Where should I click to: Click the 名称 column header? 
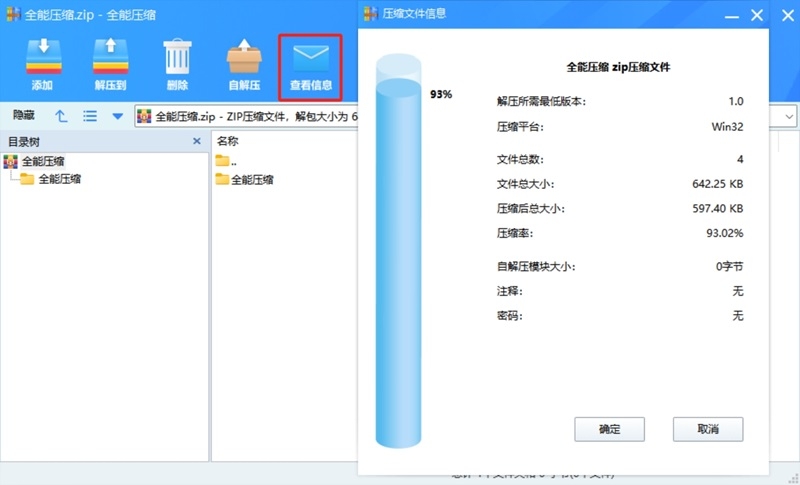pyautogui.click(x=228, y=141)
